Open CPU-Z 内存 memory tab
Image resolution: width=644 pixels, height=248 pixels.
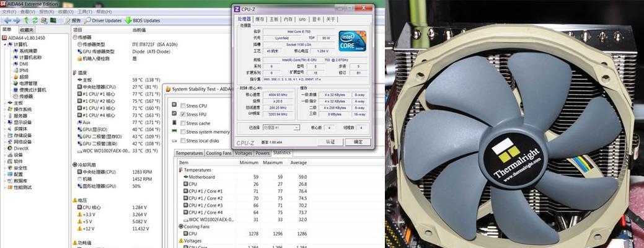click(288, 19)
